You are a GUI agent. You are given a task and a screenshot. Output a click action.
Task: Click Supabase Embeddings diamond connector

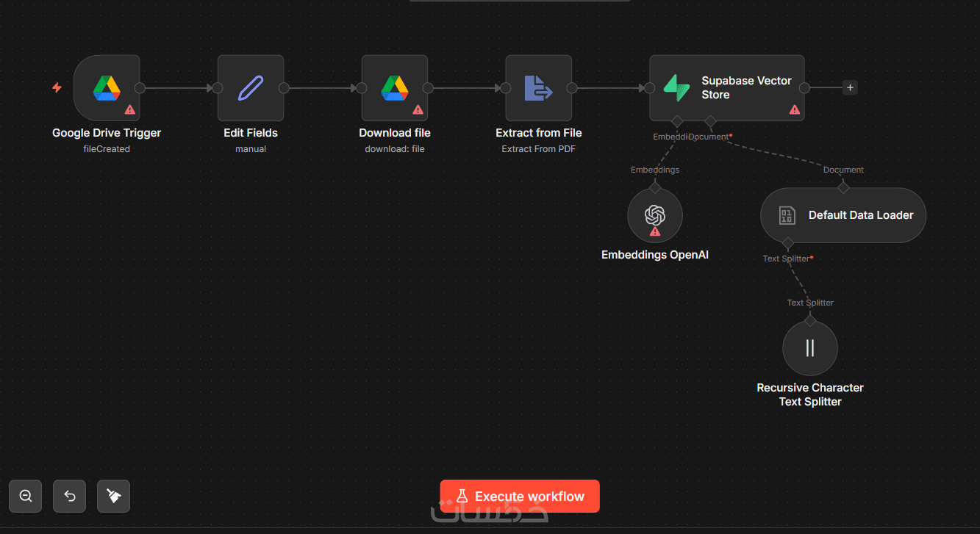click(677, 120)
